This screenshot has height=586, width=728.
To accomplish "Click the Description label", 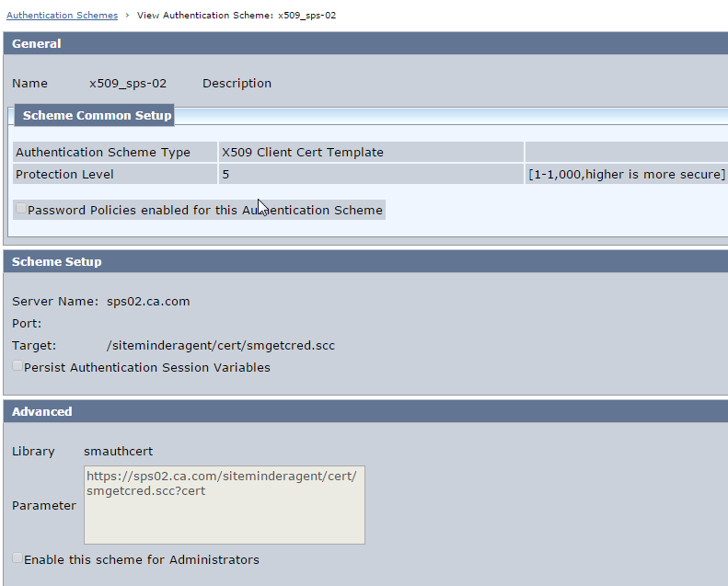I will tap(237, 84).
